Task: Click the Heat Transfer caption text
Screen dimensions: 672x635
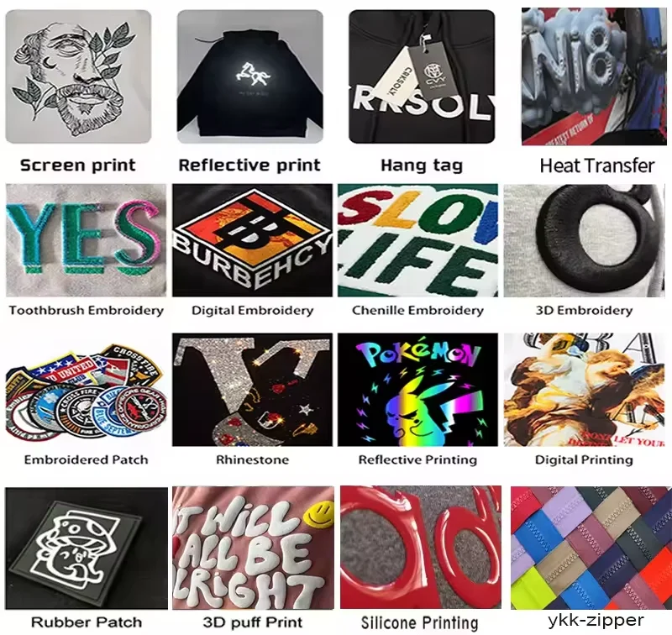Action: point(597,165)
